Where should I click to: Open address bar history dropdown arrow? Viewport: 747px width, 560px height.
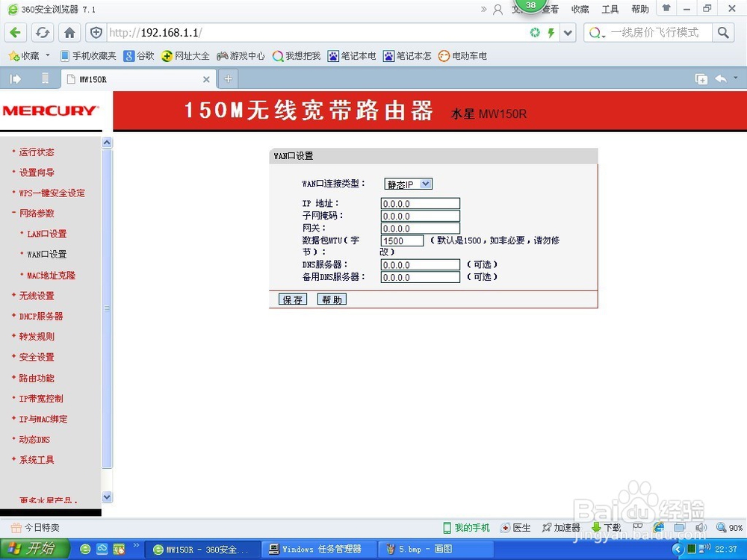568,32
